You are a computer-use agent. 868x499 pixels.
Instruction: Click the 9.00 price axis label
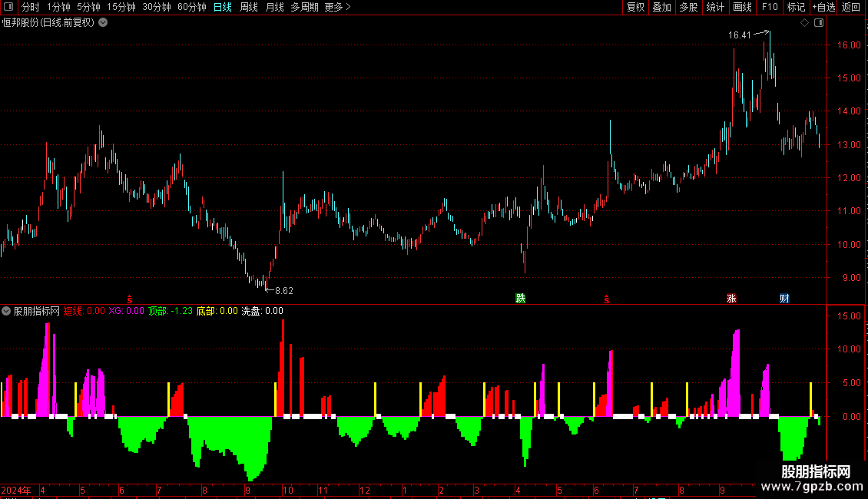pyautogui.click(x=851, y=278)
